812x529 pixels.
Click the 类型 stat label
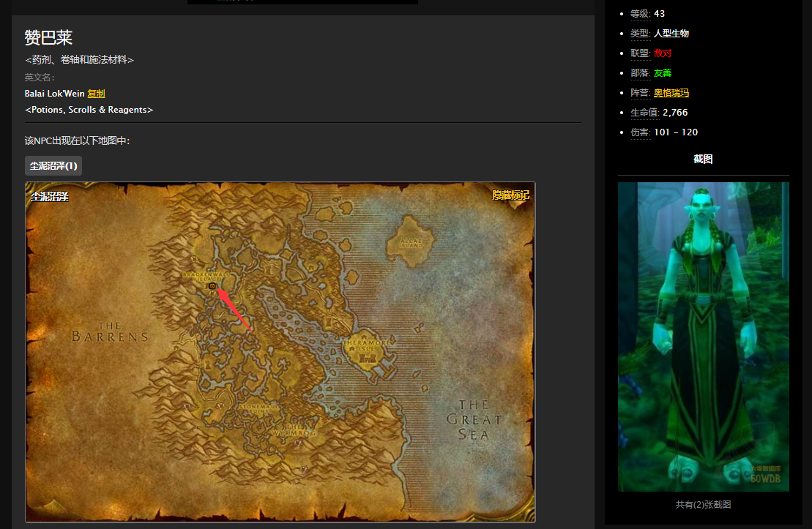(639, 34)
